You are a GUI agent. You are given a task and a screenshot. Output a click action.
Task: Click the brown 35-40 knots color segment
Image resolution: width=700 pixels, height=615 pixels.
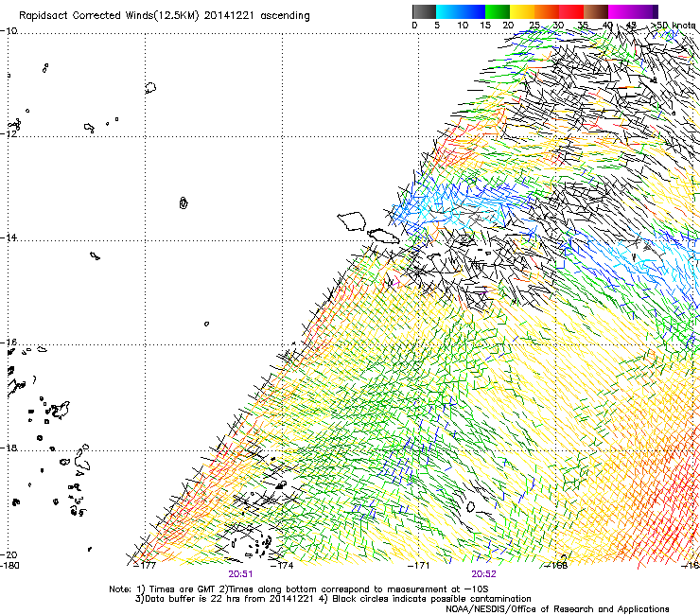(596, 11)
